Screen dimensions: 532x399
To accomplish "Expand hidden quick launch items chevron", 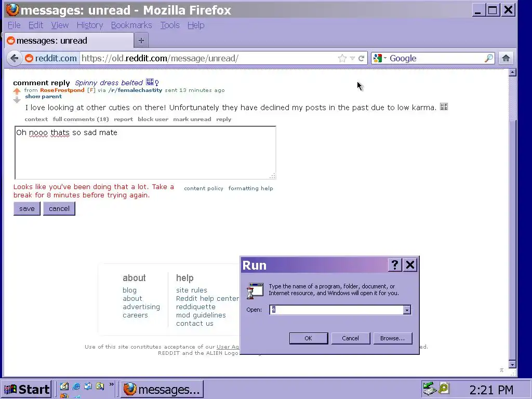I will [x=111, y=385].
